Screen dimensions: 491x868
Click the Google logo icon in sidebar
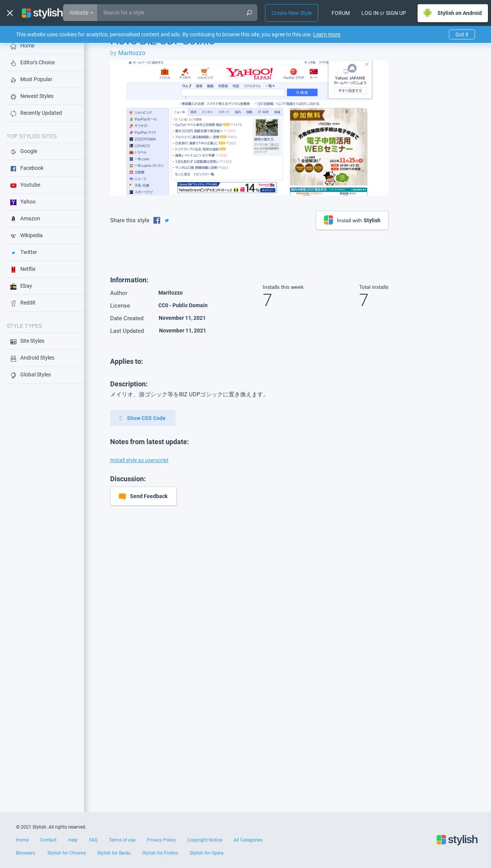click(x=13, y=151)
